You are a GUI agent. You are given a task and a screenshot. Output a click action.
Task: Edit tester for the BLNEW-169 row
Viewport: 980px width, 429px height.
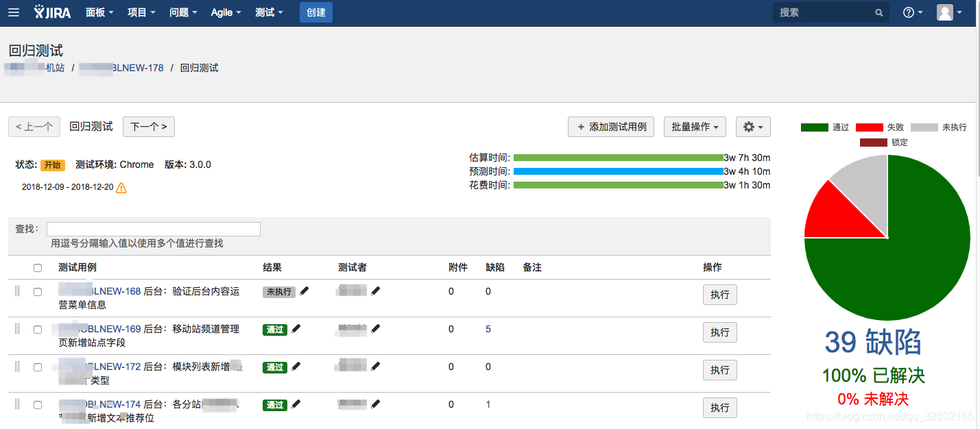[x=376, y=329]
